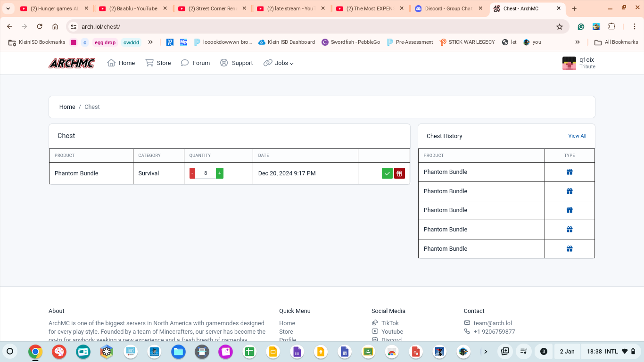Open the Pre-Assessment bookmark
644x362 pixels.
pyautogui.click(x=410, y=42)
